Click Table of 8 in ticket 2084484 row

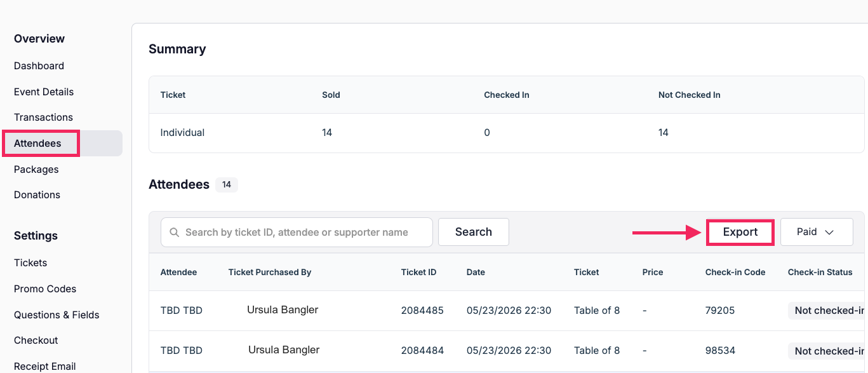point(597,351)
